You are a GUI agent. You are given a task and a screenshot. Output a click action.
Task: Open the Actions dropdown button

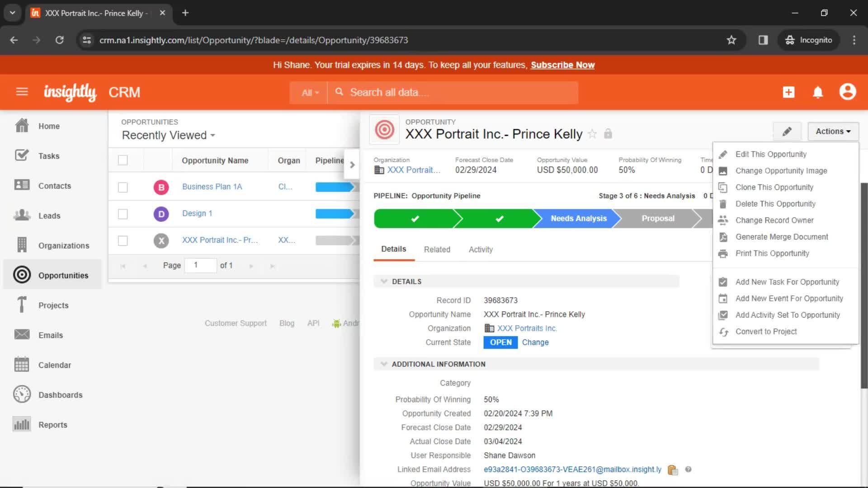click(x=833, y=131)
